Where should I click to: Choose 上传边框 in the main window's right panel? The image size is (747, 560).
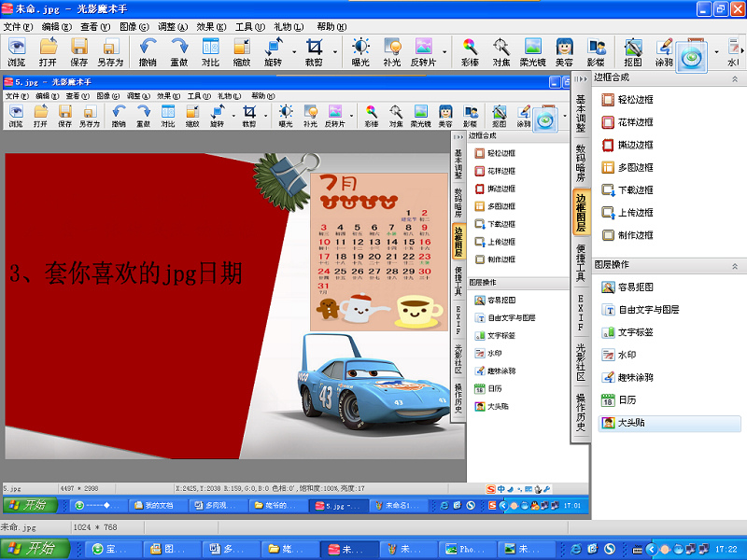627,213
